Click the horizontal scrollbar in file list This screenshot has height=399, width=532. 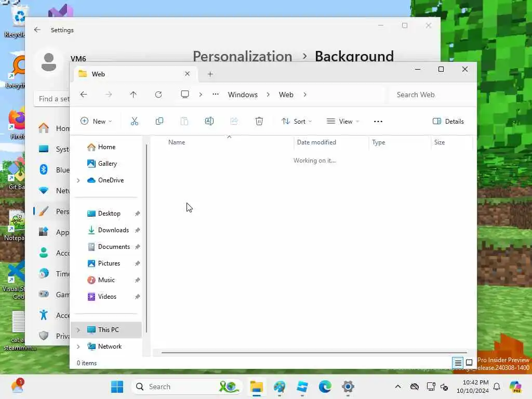[314, 353]
